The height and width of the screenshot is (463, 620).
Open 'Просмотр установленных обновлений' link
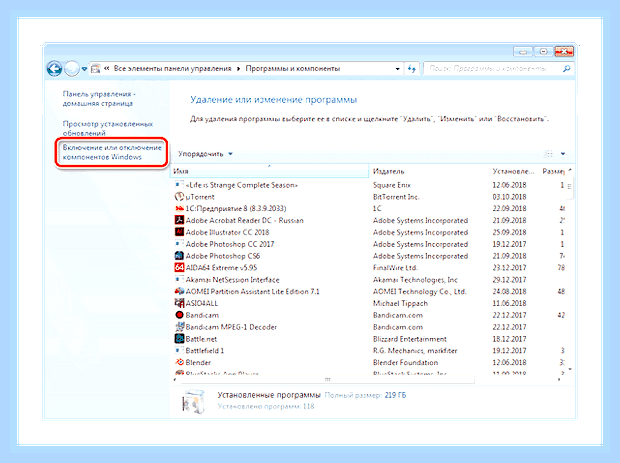(x=108, y=129)
